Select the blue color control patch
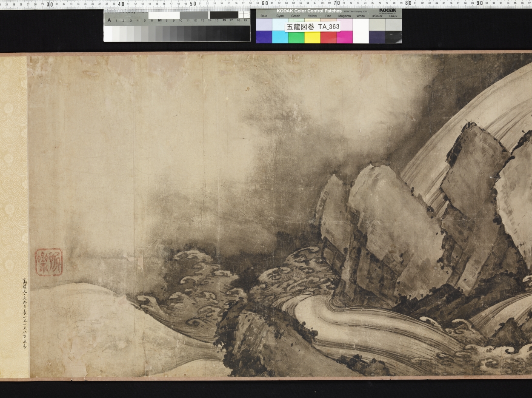This screenshot has height=398, width=532. pyautogui.click(x=264, y=37)
